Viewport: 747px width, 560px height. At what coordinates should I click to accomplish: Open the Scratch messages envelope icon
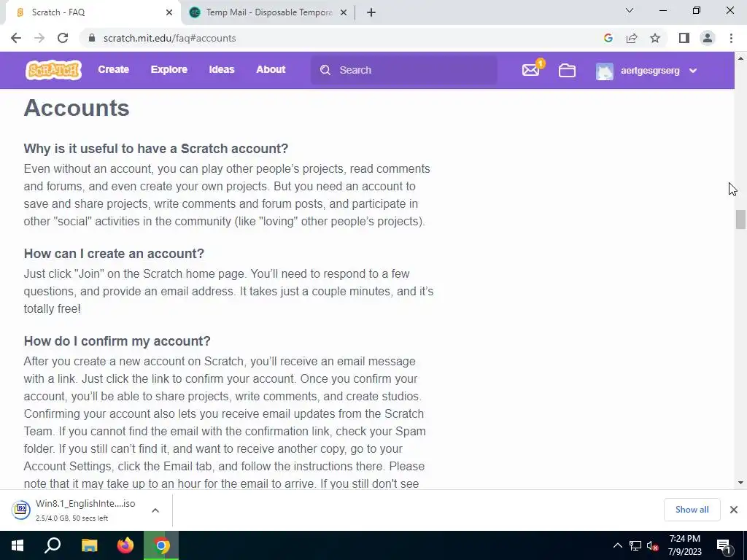(531, 70)
